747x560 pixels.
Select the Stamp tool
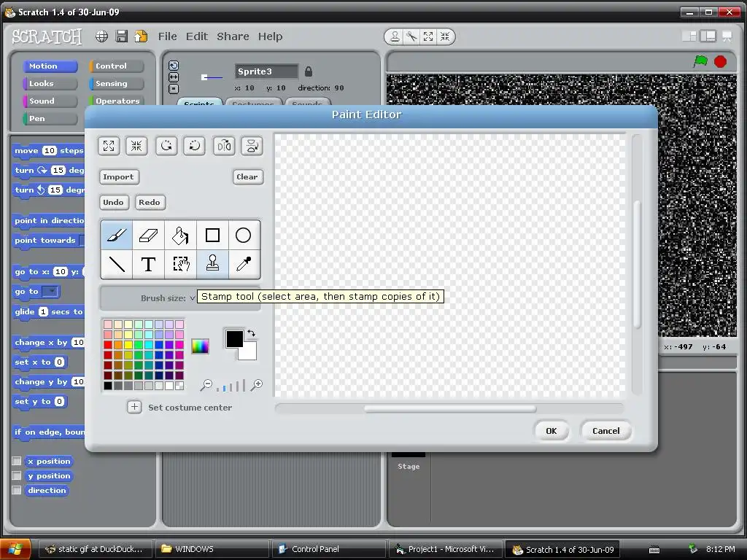pyautogui.click(x=212, y=264)
